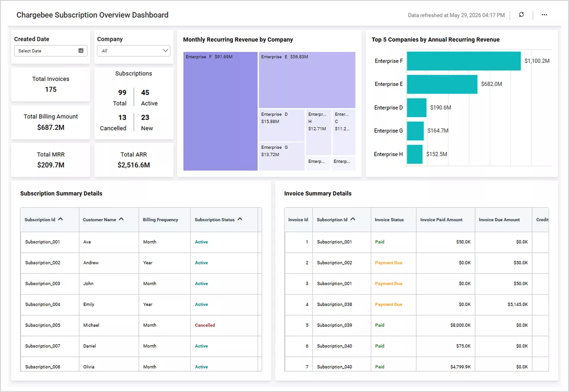
Task: Click Payment Due status for invoice 2
Action: [x=388, y=263]
